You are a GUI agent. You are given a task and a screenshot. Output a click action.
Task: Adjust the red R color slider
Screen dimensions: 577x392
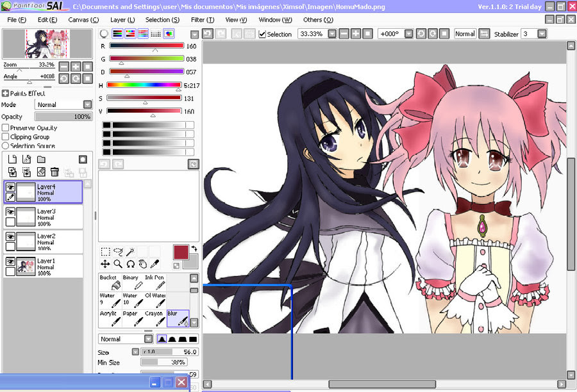pyautogui.click(x=146, y=46)
